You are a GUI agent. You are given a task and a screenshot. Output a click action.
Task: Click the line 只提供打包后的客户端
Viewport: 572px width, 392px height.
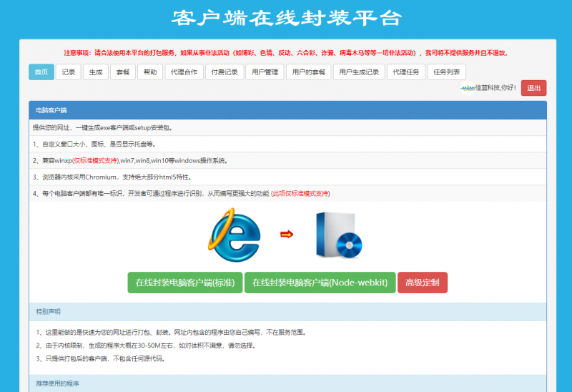tap(101, 359)
